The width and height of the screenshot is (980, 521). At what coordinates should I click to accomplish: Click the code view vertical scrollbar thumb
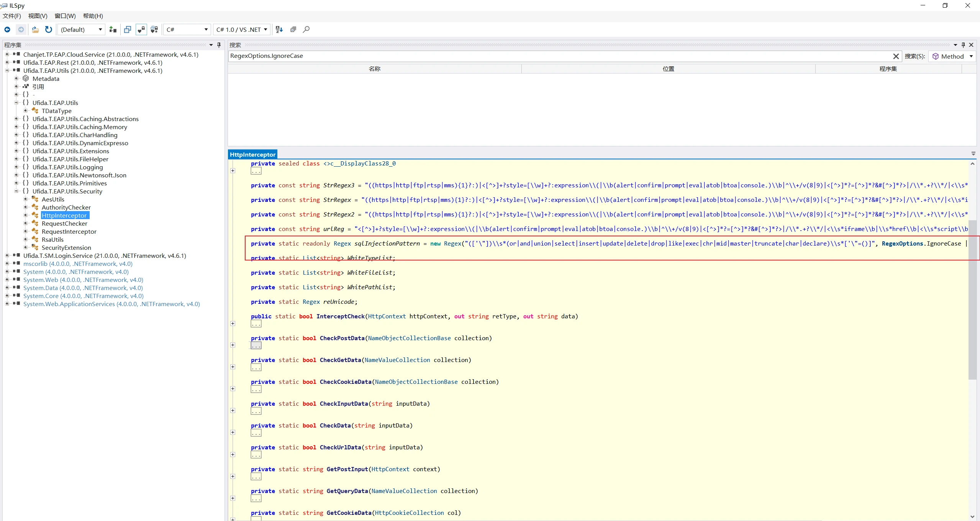point(972,300)
